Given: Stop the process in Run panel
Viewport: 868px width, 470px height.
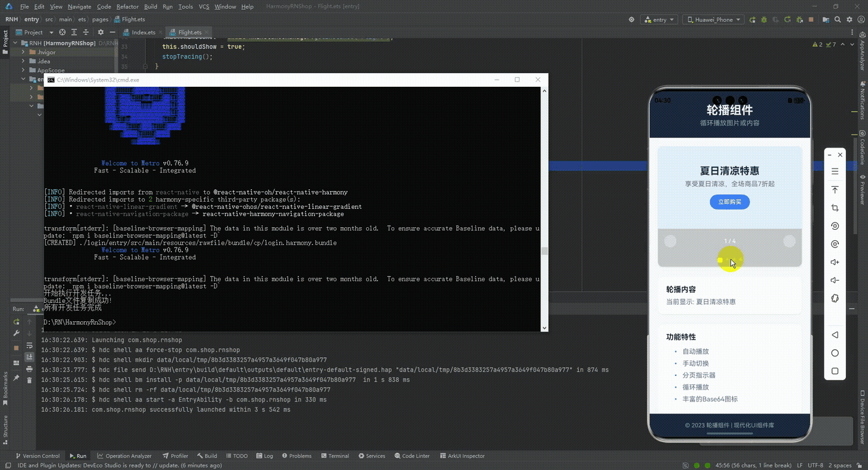Looking at the screenshot, I should pos(16,348).
